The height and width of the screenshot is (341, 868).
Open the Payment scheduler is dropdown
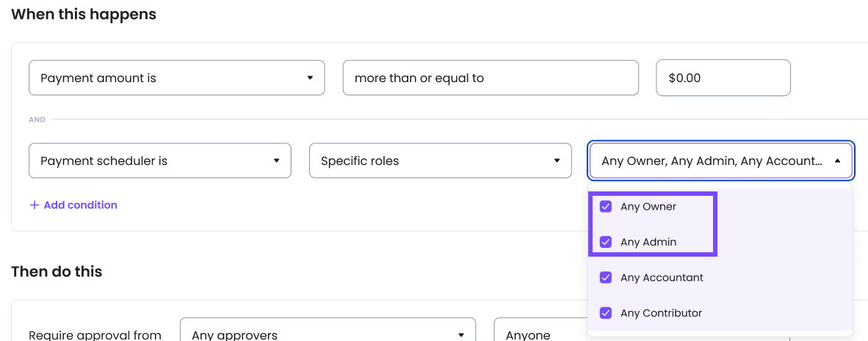click(159, 161)
